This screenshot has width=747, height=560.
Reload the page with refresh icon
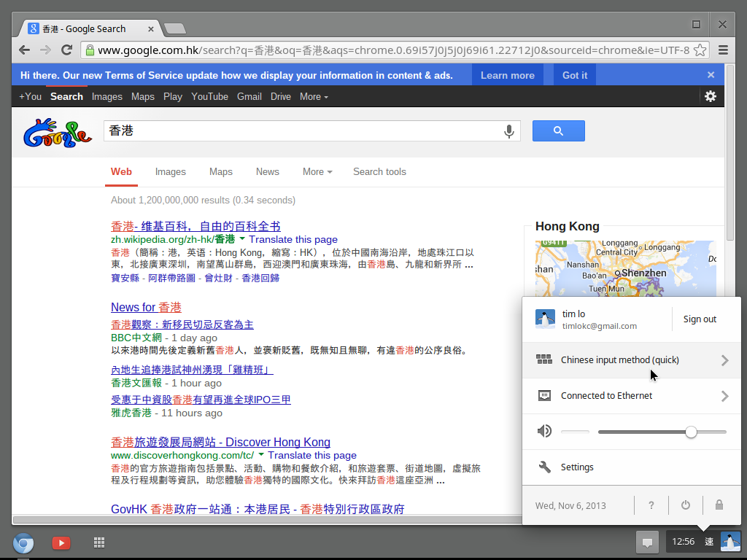point(66,50)
